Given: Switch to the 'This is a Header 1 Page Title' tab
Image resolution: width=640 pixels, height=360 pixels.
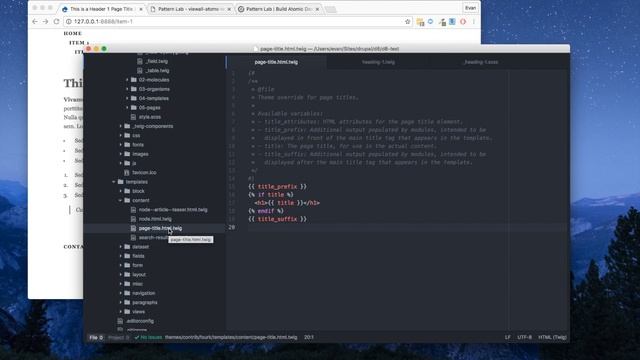Looking at the screenshot, I should [102, 9].
